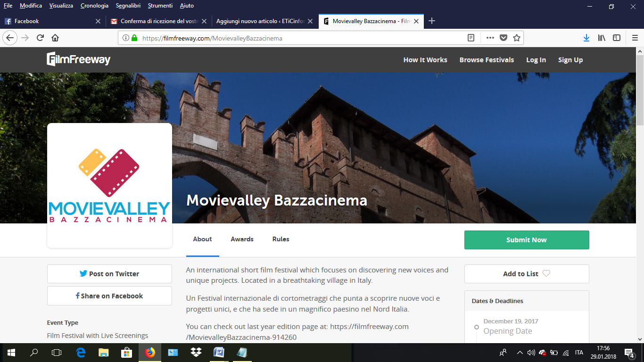Open Task View on the taskbar
This screenshot has height=362, width=644.
coord(57,353)
